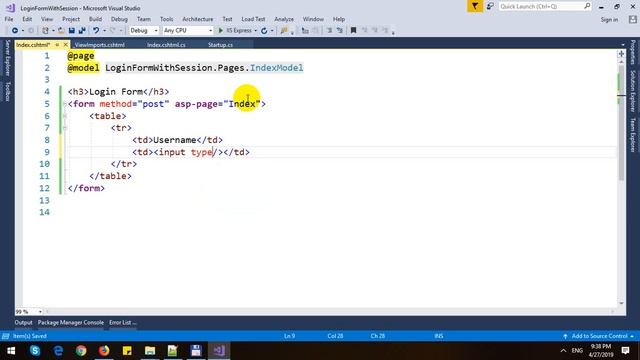The image size is (640, 360).
Task: Click the notifications flag icon in title bar
Action: pos(475,6)
